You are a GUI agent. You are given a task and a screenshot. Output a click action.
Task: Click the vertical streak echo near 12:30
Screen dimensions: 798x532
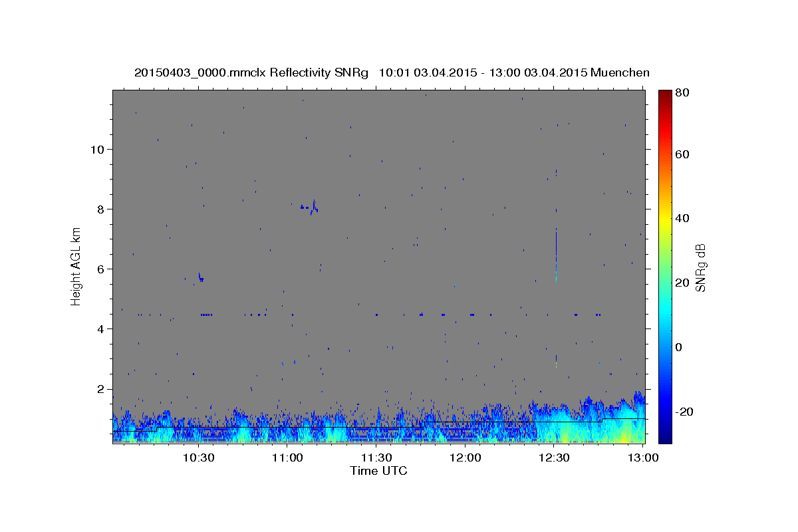[x=556, y=255]
